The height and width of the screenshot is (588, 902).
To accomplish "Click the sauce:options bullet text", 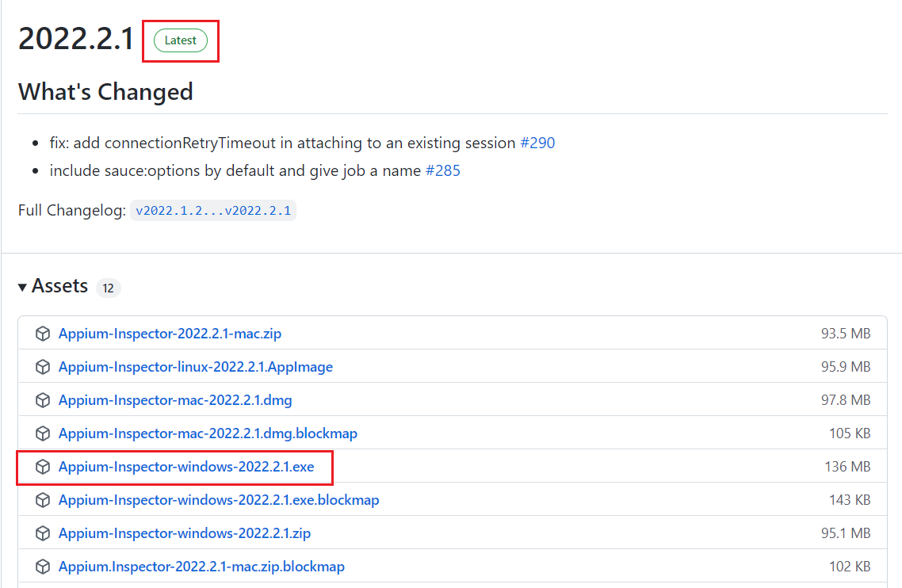I will click(x=235, y=171).
